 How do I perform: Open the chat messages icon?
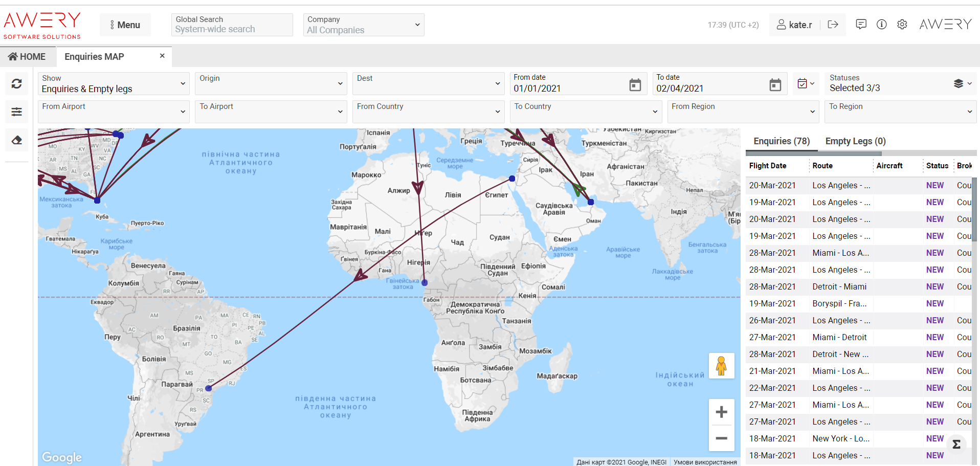861,25
